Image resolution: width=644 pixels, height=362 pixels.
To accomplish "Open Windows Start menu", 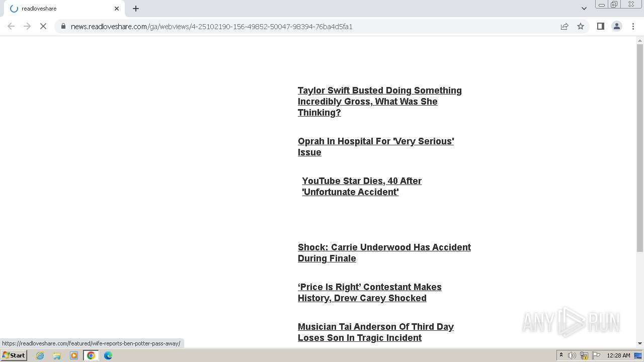I will pos(14,355).
